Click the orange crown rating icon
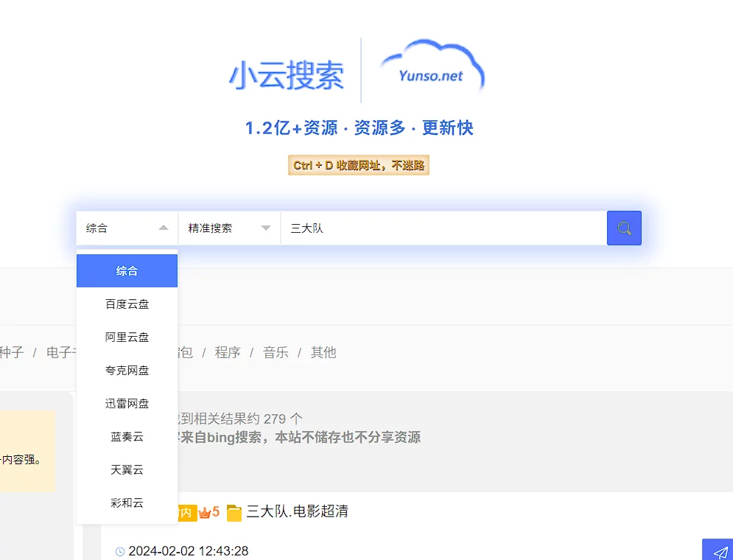This screenshot has height=560, width=733. [205, 511]
